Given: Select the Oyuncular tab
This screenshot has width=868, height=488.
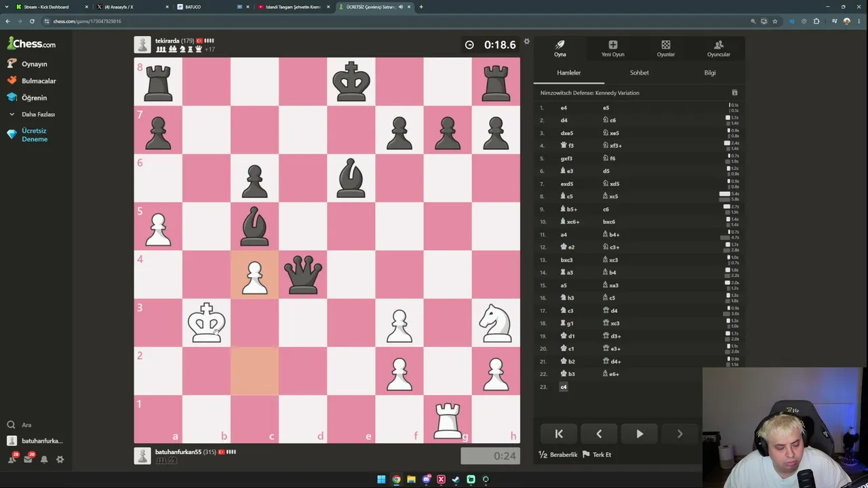Looking at the screenshot, I should (x=719, y=48).
